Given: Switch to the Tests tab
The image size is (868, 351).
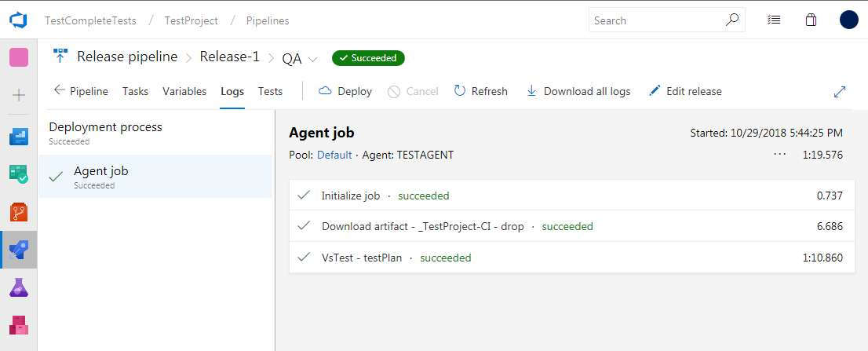Looking at the screenshot, I should click(x=270, y=91).
